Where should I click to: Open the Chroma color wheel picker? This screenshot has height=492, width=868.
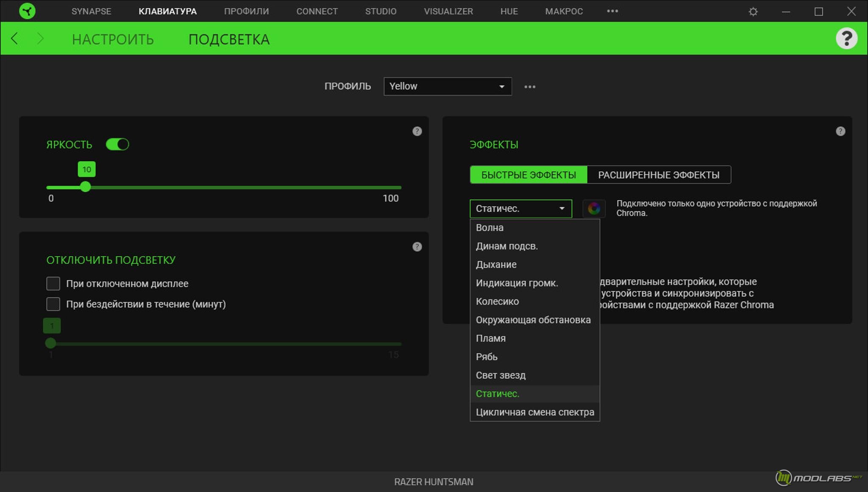tap(594, 208)
